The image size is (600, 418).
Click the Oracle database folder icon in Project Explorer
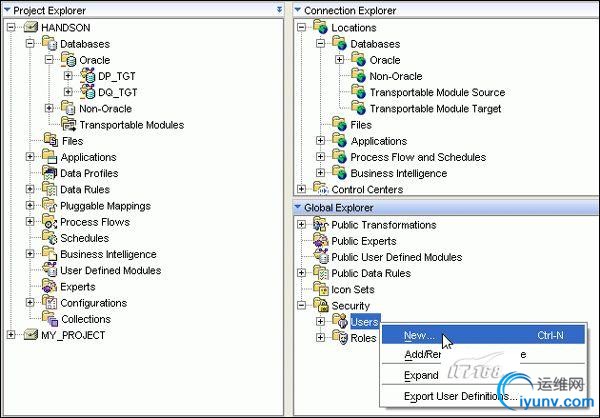(68, 59)
